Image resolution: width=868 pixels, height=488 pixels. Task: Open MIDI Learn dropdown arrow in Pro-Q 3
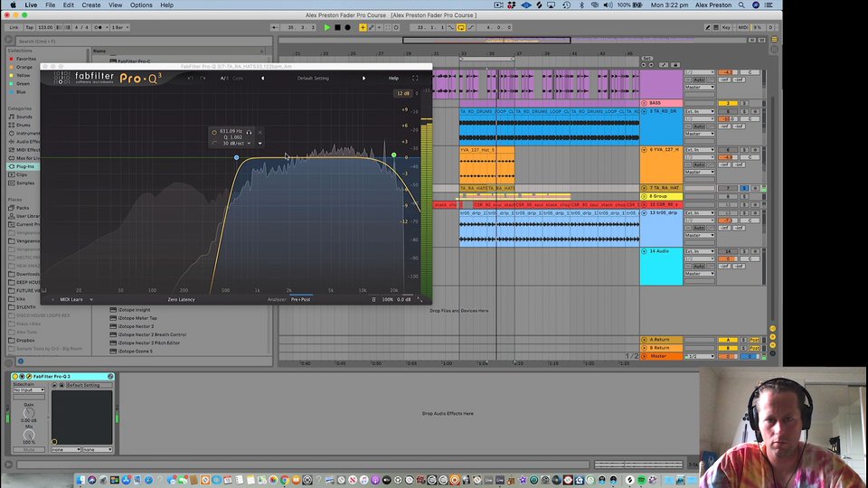click(x=91, y=299)
